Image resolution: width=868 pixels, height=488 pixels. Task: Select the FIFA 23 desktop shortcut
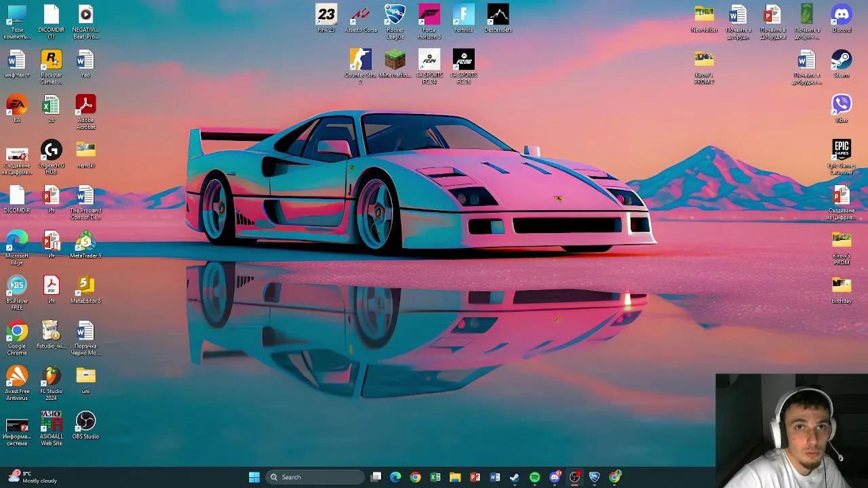click(326, 19)
